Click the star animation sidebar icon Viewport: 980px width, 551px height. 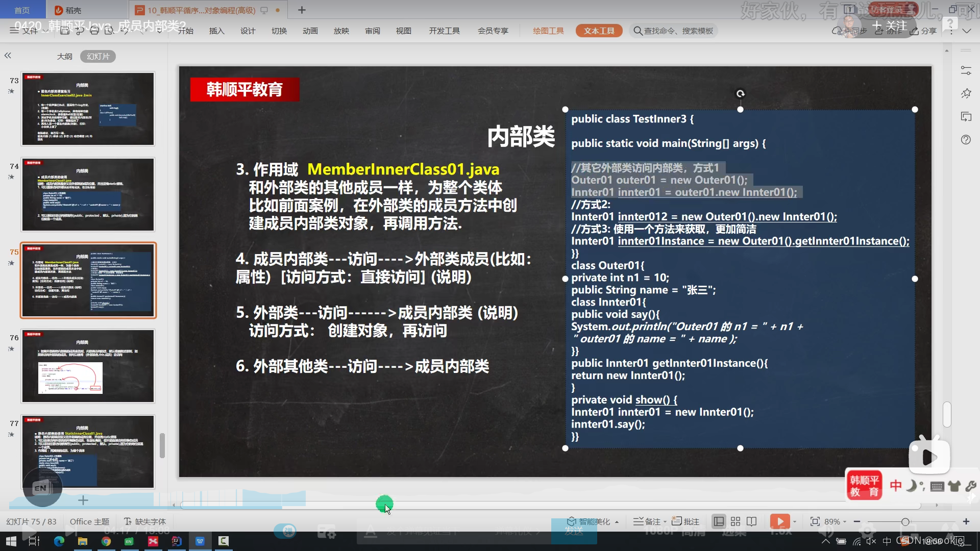click(966, 93)
